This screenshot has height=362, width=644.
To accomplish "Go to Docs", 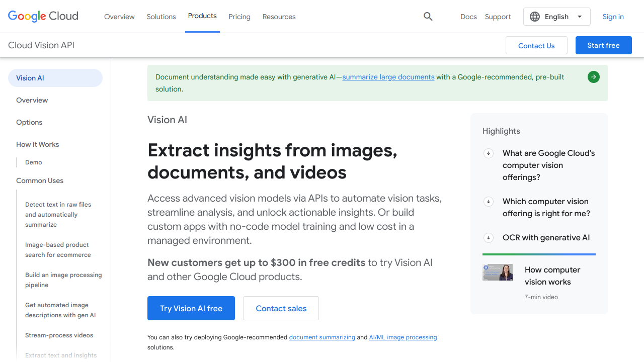I will pyautogui.click(x=468, y=17).
